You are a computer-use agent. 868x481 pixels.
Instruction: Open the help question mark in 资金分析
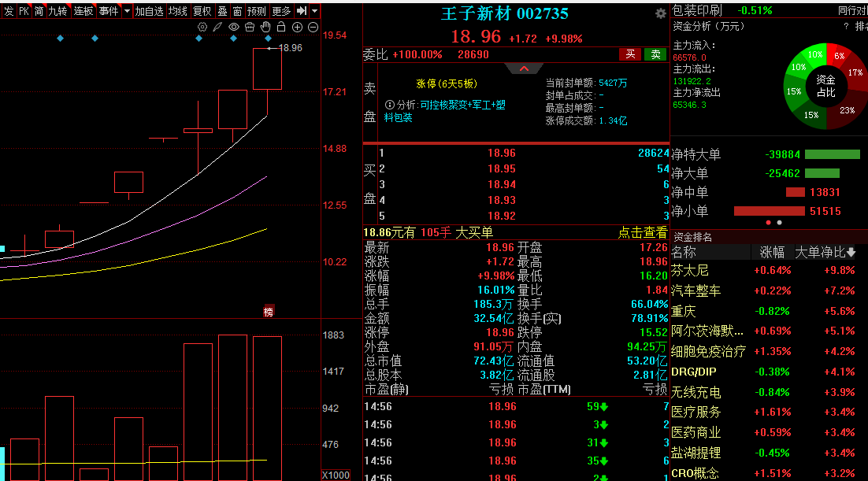(x=846, y=26)
